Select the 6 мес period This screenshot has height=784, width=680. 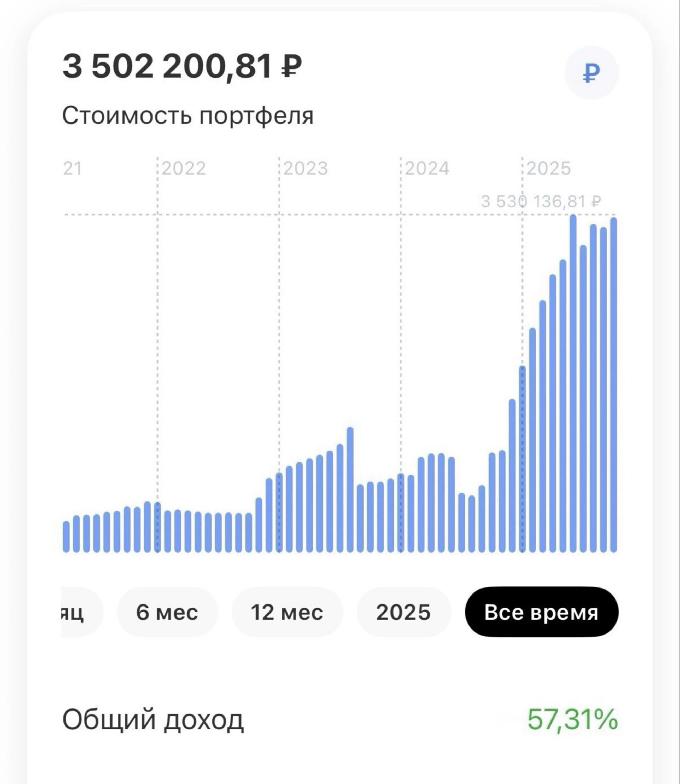click(167, 612)
